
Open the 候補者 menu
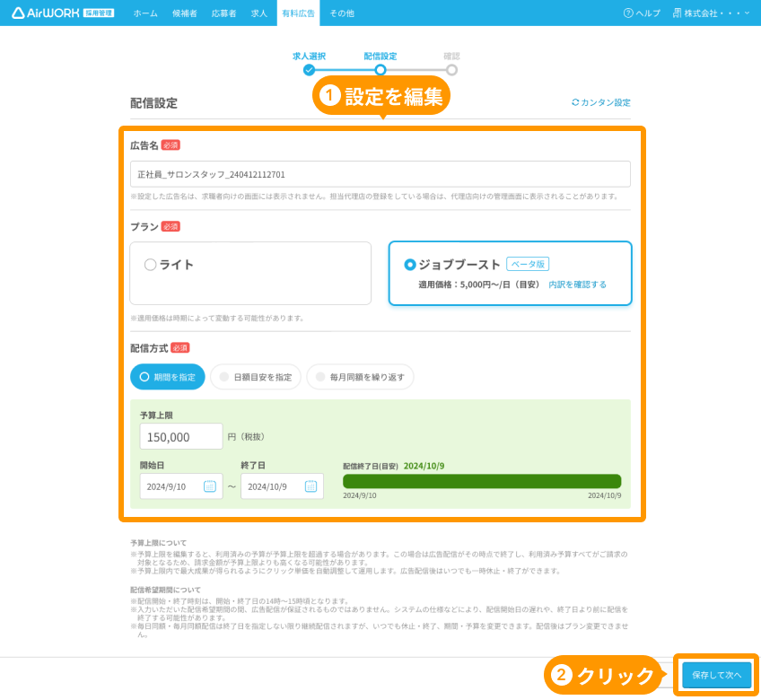coord(185,13)
